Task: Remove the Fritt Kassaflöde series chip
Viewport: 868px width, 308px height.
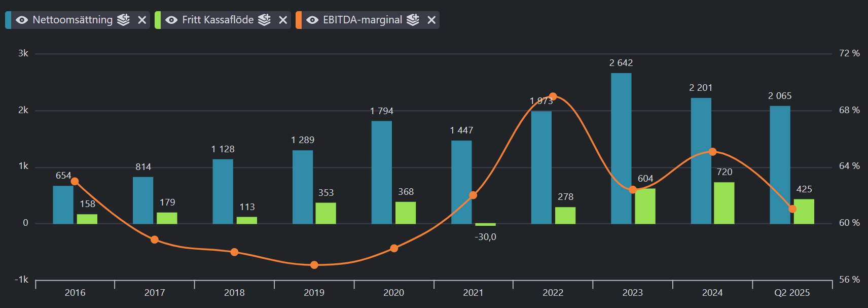Action: coord(283,20)
